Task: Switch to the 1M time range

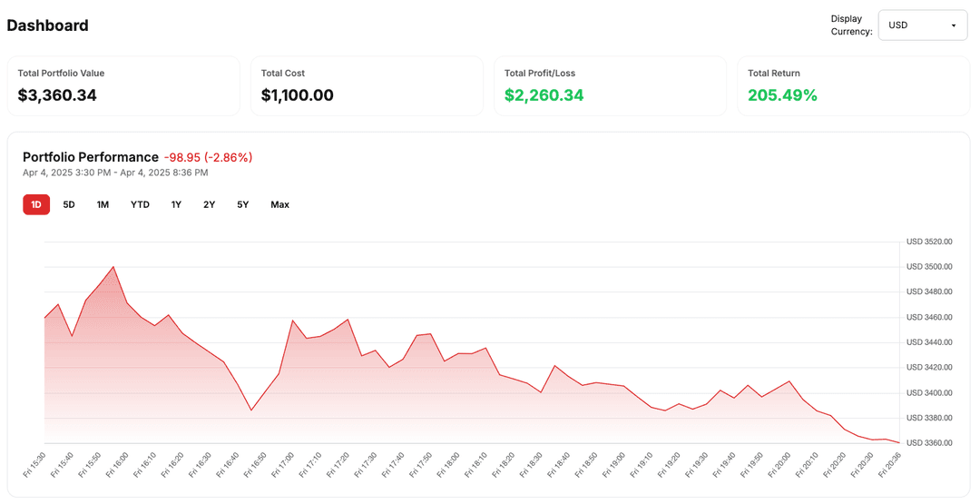Action: tap(103, 204)
